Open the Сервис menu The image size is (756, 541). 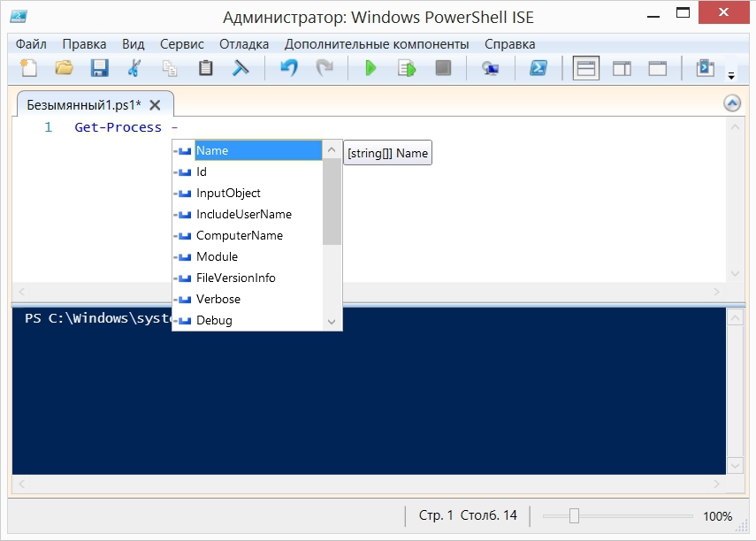182,44
